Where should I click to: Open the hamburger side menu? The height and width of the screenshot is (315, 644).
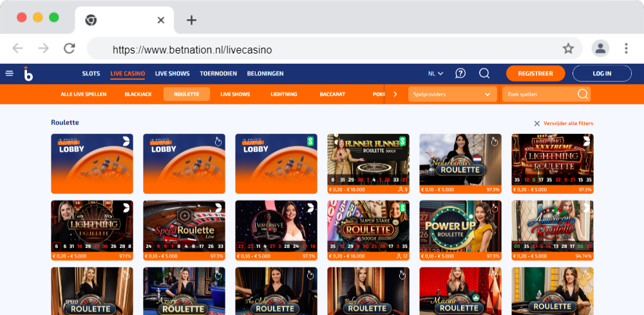10,73
